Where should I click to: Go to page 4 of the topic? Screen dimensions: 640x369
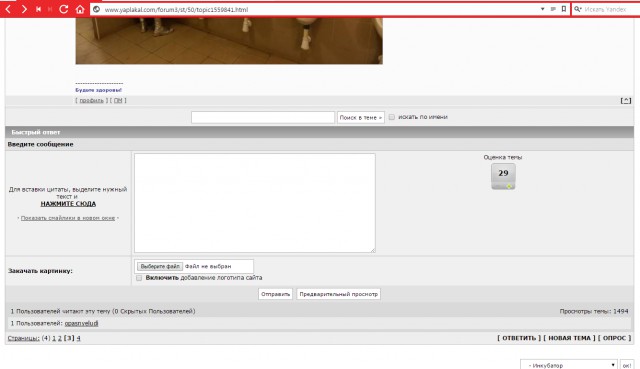click(78, 338)
